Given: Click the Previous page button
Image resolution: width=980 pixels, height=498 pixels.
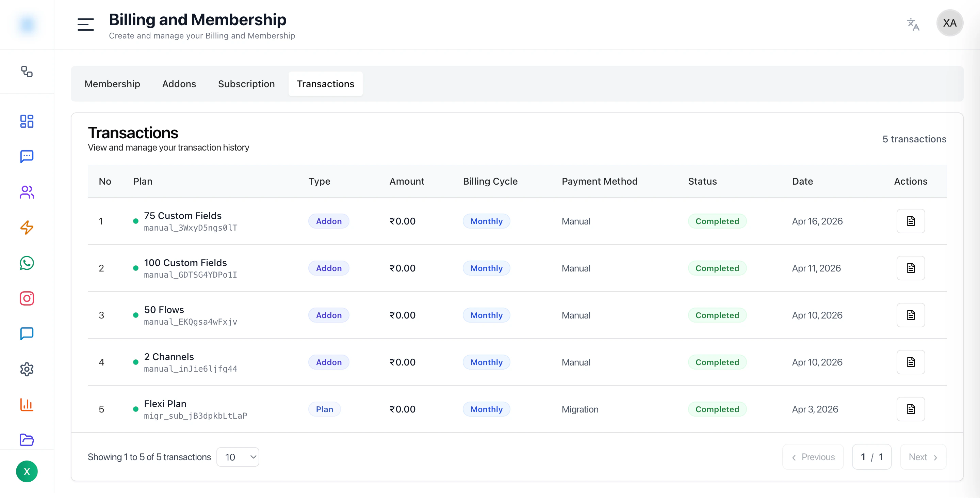Looking at the screenshot, I should (813, 457).
